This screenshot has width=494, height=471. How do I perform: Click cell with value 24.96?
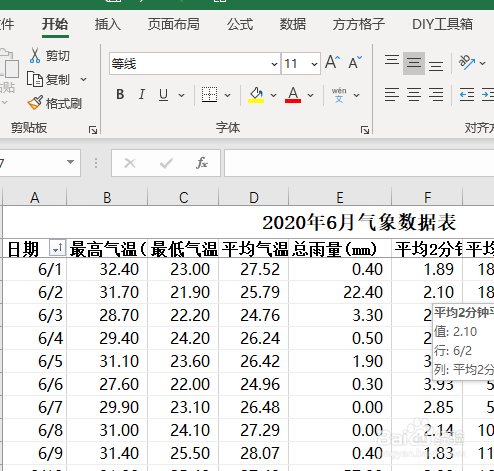pos(254,384)
